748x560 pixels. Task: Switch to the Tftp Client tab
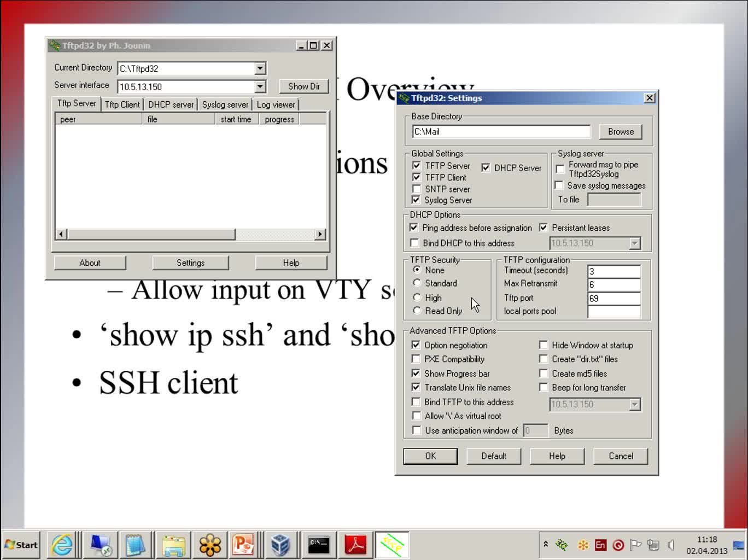(122, 104)
